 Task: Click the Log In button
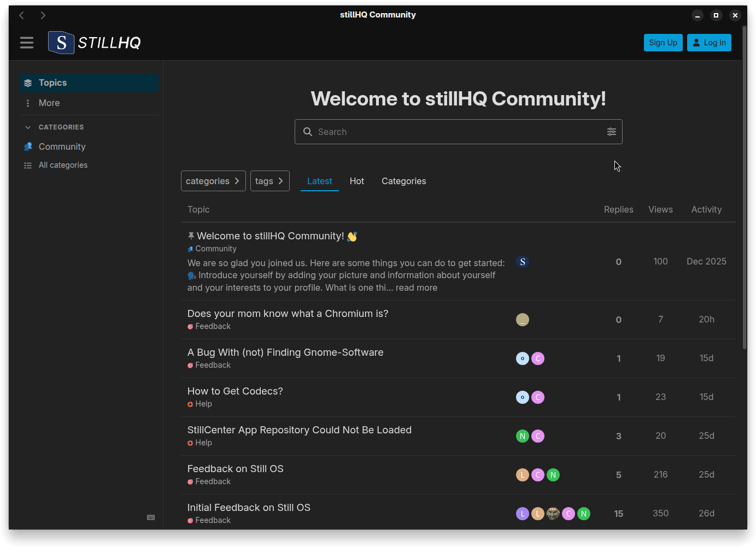pyautogui.click(x=709, y=43)
